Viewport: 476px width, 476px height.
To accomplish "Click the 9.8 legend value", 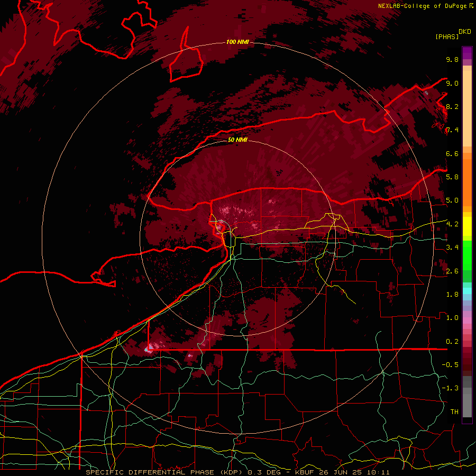I will pos(452,59).
